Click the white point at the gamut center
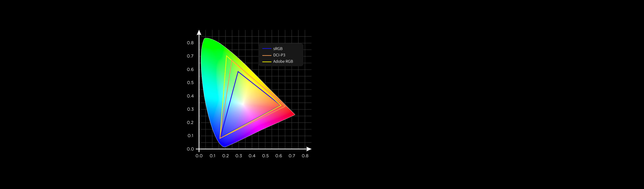This screenshot has height=189, width=644. [x=242, y=104]
